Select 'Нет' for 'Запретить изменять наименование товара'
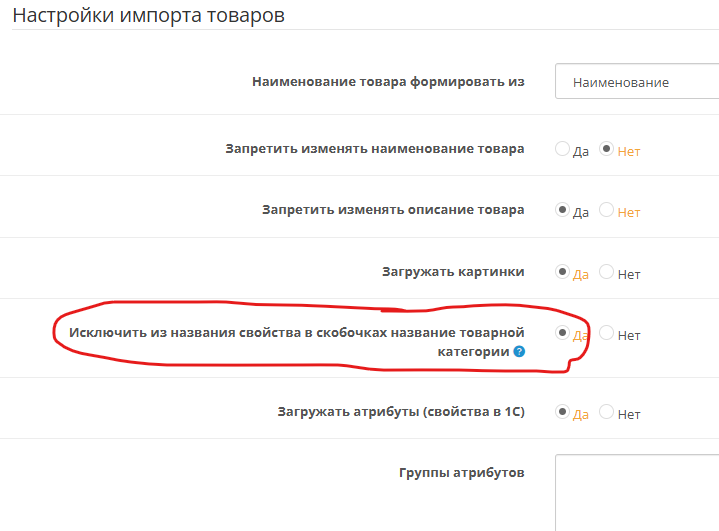The image size is (719, 531). point(606,149)
